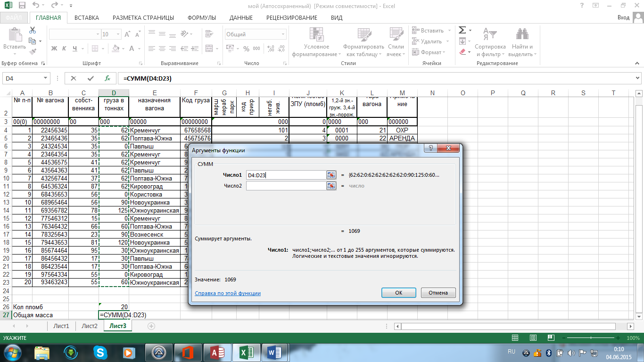The width and height of the screenshot is (644, 362).
Task: Toggle italic formatting (К)
Action: [x=64, y=48]
